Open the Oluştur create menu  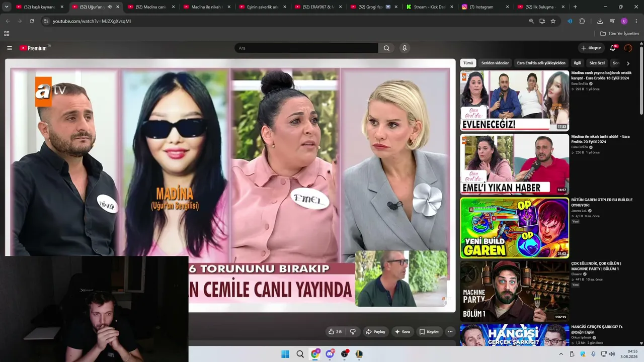(x=591, y=48)
